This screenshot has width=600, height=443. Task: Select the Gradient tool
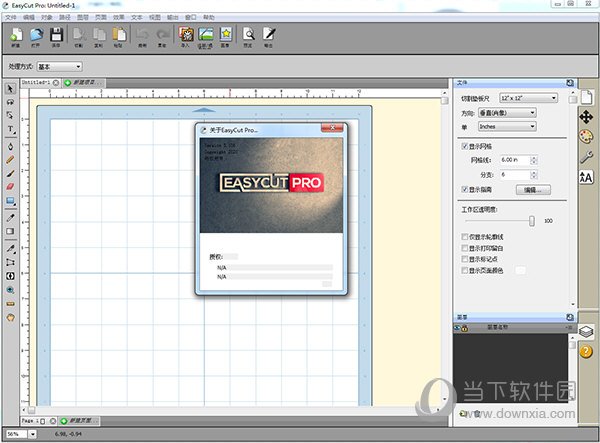pyautogui.click(x=10, y=231)
